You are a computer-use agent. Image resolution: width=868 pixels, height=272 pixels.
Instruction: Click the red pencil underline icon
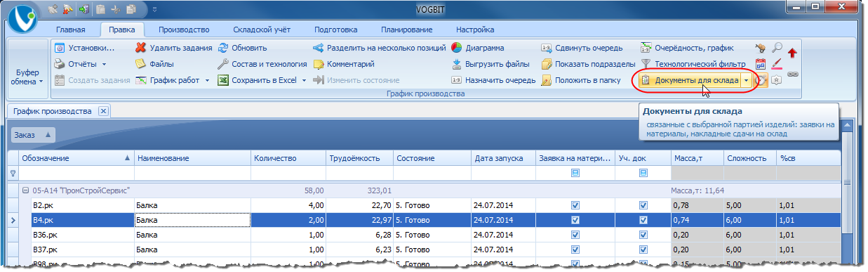[777, 65]
